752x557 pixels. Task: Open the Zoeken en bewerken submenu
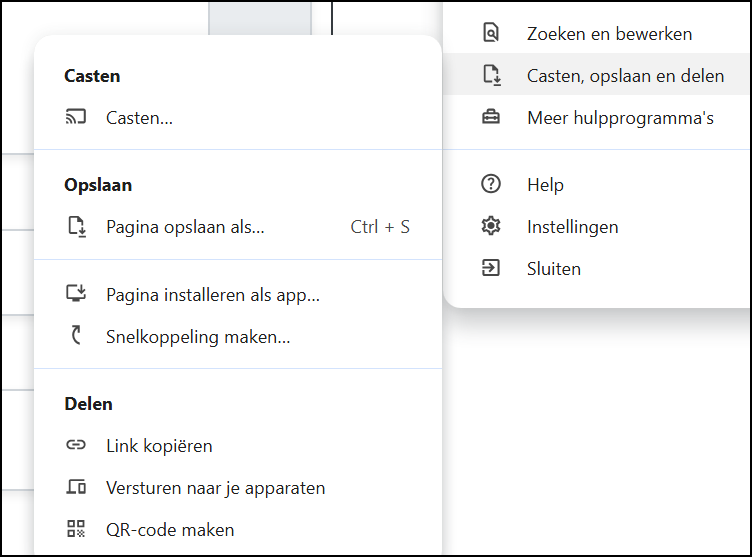point(597,34)
